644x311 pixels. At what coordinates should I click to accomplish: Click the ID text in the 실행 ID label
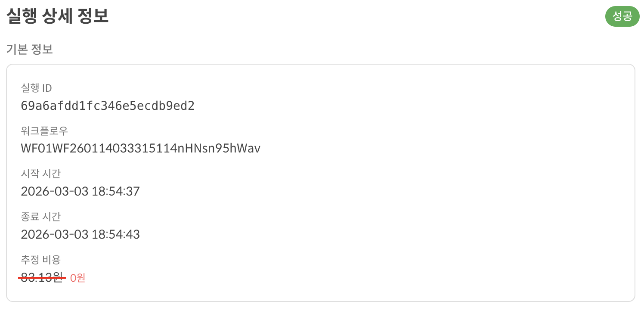(x=46, y=88)
